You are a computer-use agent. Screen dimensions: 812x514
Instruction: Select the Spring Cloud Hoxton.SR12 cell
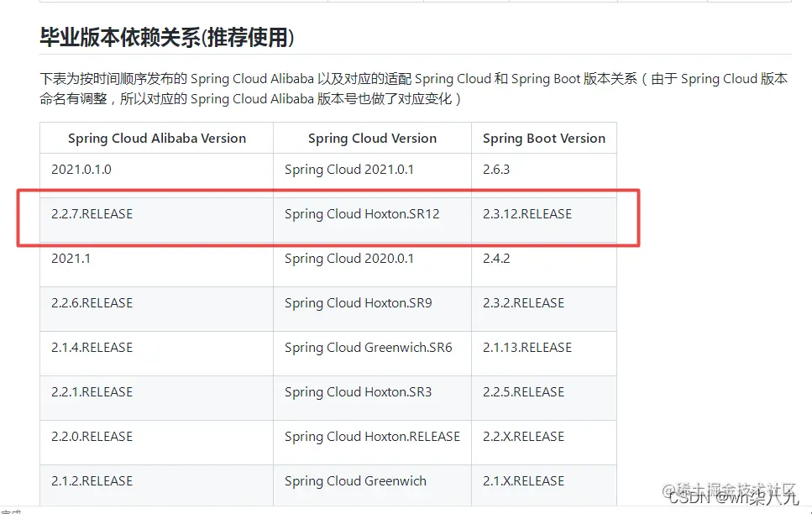[372, 220]
